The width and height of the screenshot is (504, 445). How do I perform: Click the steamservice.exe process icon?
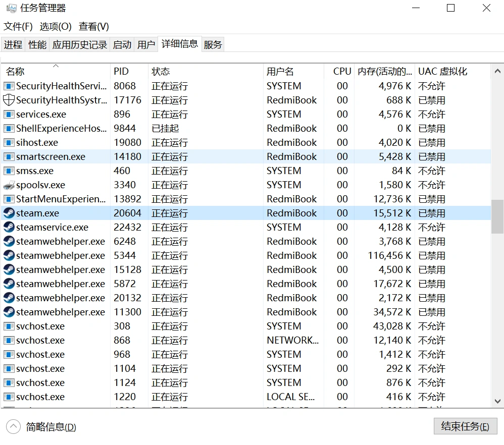point(9,227)
